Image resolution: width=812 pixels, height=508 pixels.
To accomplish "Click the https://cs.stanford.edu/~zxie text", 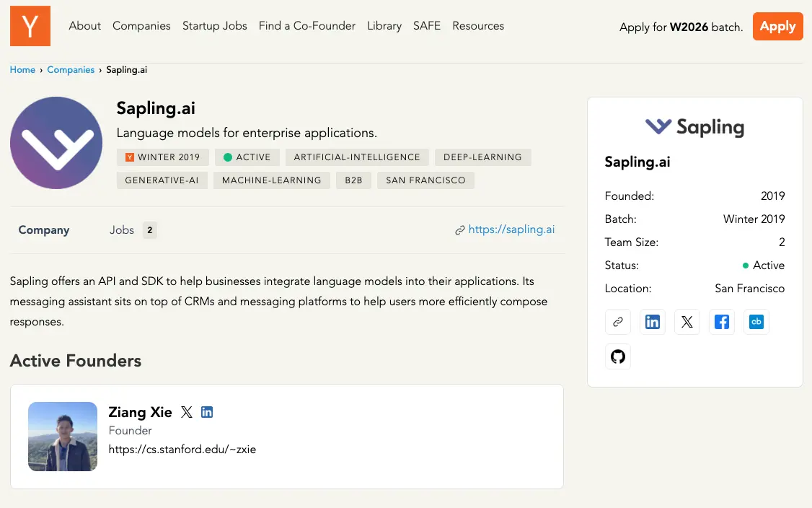I will point(182,450).
